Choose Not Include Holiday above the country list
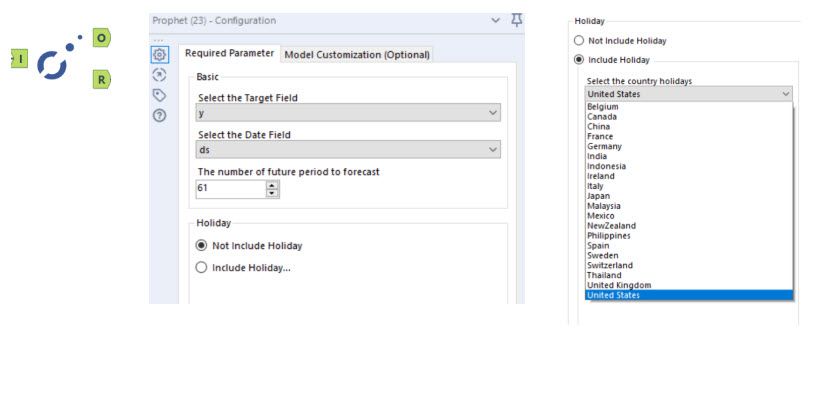This screenshot has height=407, width=819. click(x=579, y=41)
